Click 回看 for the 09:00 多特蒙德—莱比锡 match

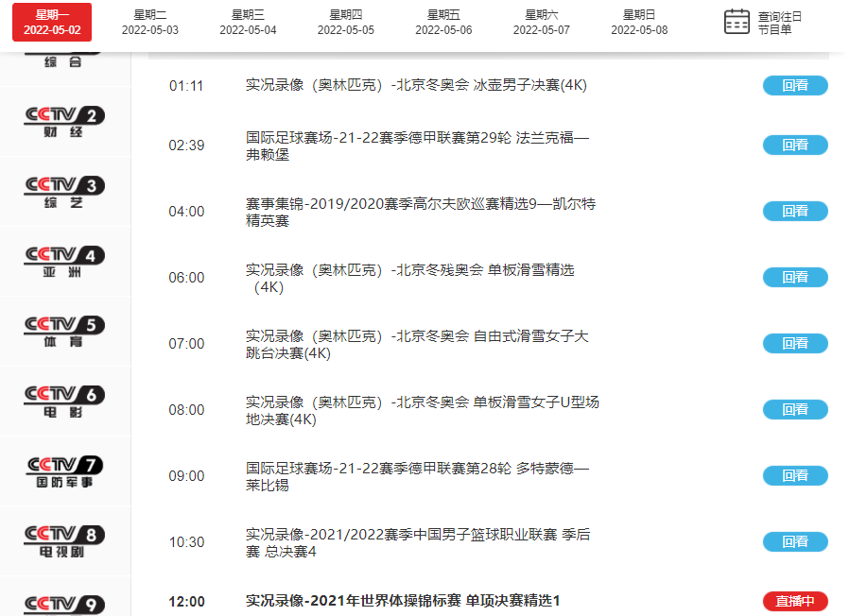click(x=795, y=475)
